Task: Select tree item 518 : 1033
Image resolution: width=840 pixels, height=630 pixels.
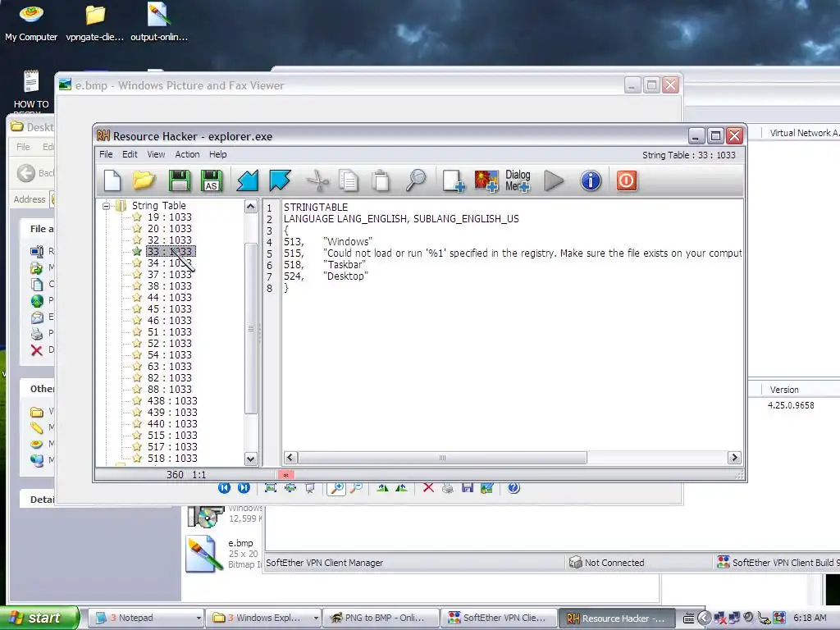Action: [172, 458]
